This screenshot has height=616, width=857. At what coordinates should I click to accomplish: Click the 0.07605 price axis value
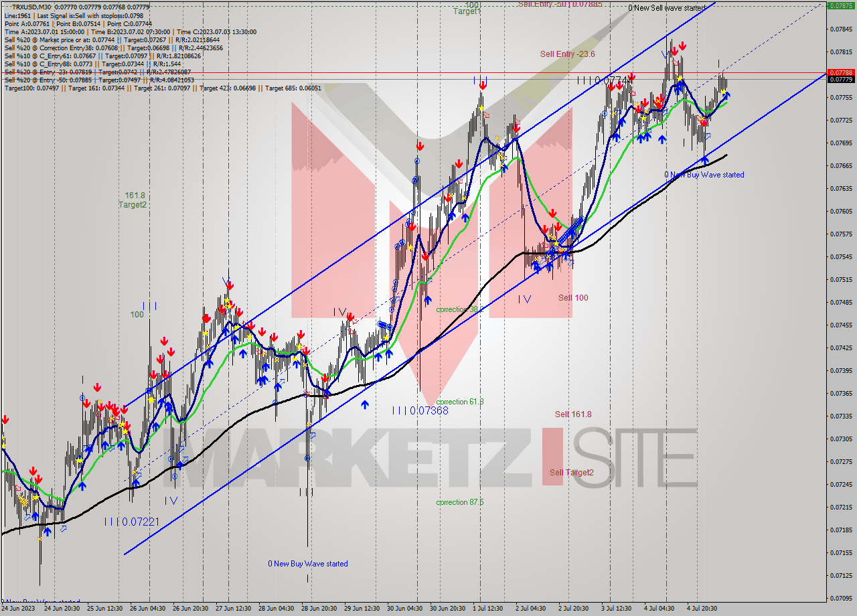[x=840, y=211]
